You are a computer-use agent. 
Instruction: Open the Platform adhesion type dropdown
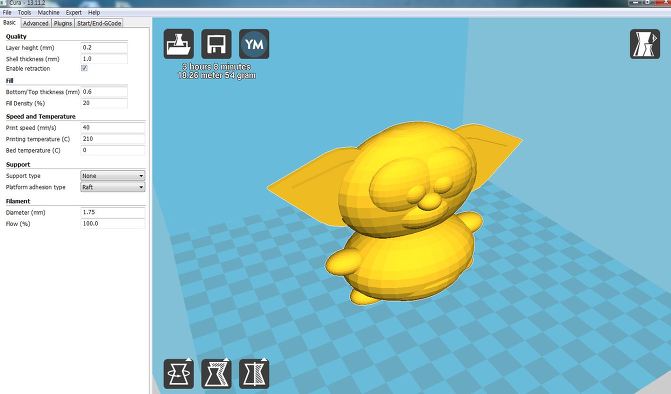point(113,187)
